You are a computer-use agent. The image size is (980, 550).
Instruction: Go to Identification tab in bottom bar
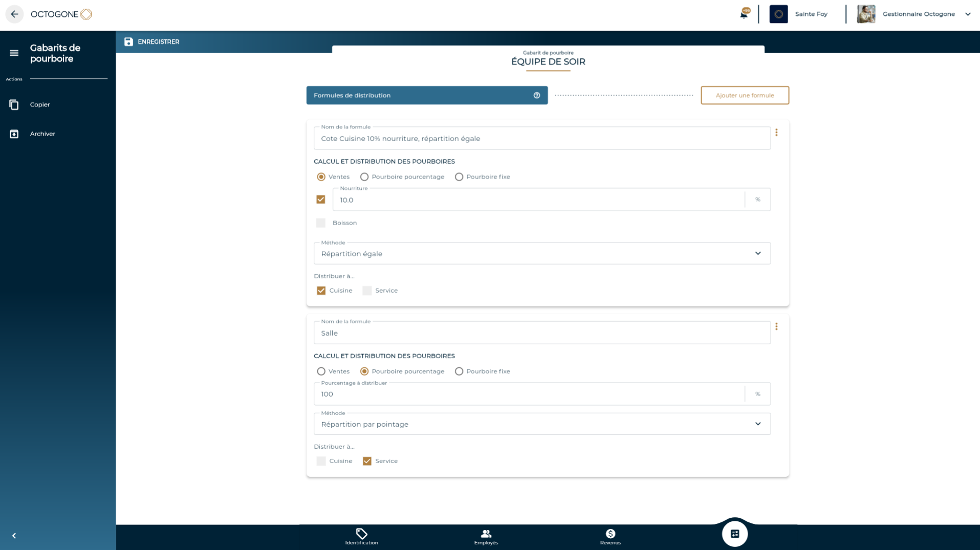pos(361,537)
